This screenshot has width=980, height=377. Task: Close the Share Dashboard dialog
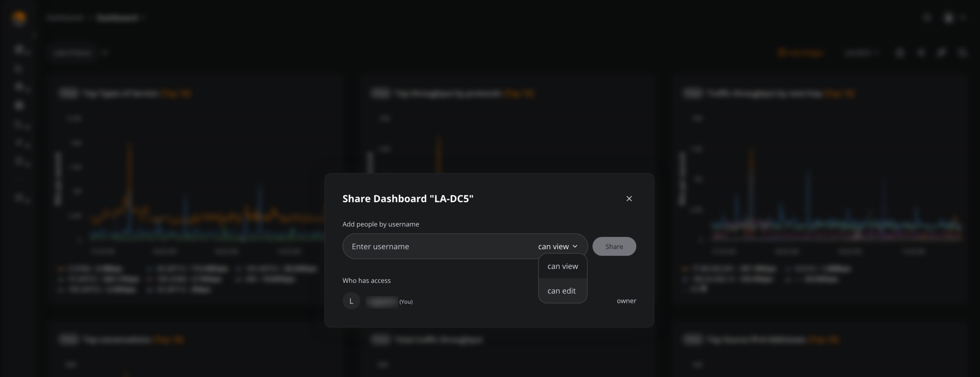(x=629, y=198)
